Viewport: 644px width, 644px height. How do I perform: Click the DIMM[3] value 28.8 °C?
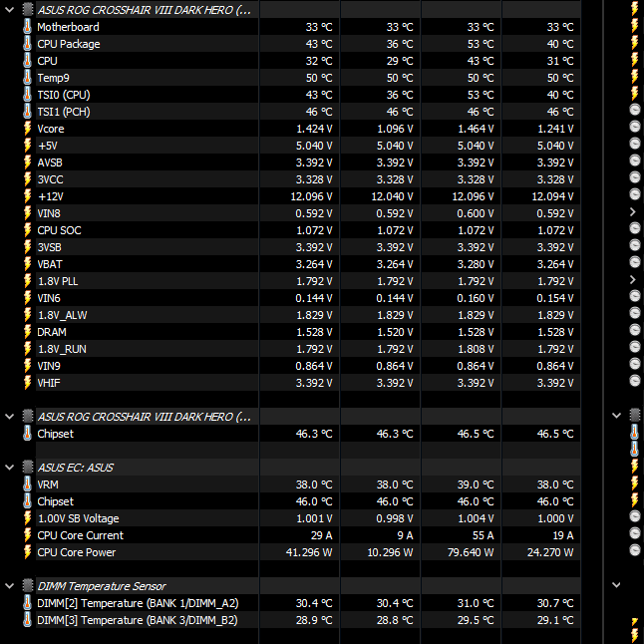pyautogui.click(x=395, y=620)
